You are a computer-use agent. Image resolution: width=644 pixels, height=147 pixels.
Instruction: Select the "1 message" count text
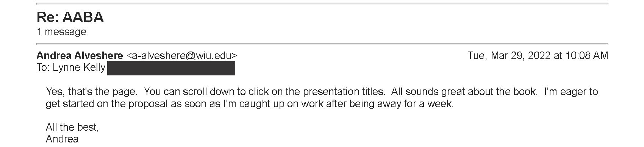tap(61, 32)
